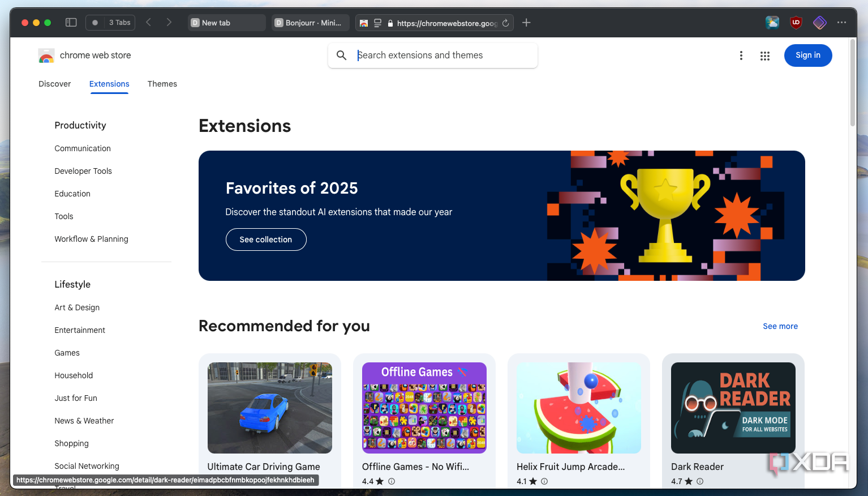Browse the Games category
This screenshot has width=868, height=496.
pos(67,353)
